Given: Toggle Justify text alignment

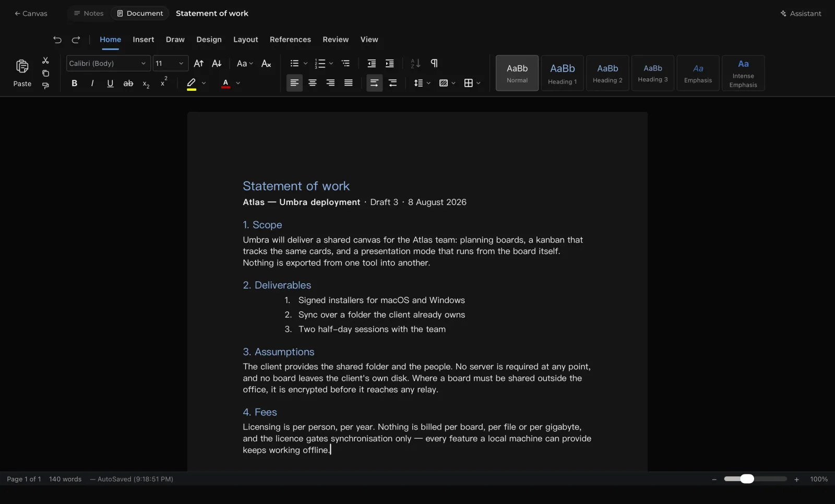Looking at the screenshot, I should click(348, 83).
